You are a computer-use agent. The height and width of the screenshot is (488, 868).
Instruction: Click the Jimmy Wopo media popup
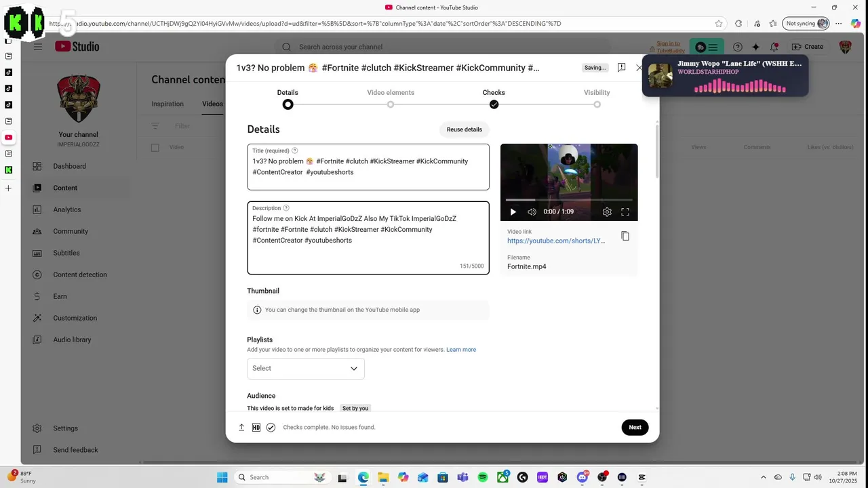725,76
